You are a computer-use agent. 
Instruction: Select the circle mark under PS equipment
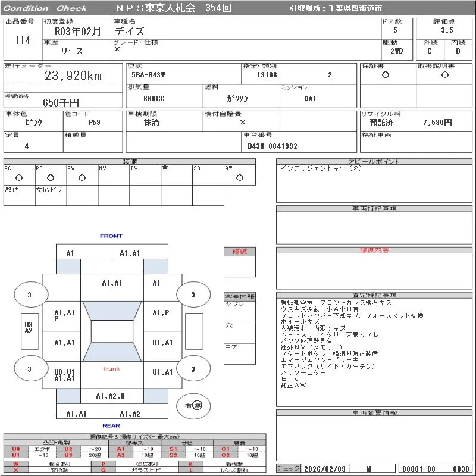pos(51,177)
